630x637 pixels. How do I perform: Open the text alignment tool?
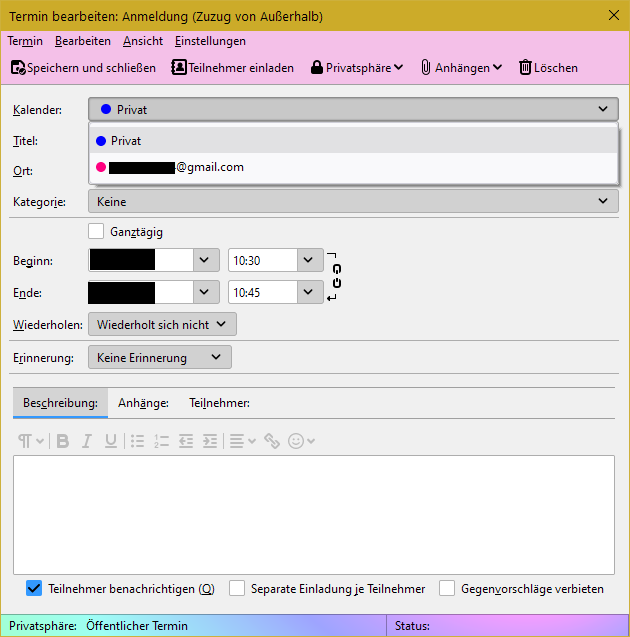point(242,441)
